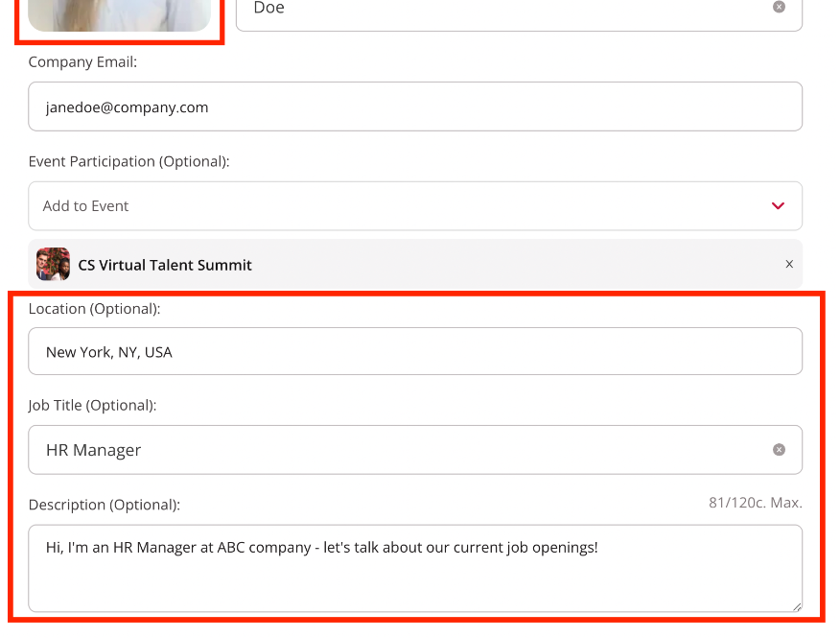Click the profile photo thumbnail
Image resolution: width=840 pixels, height=638 pixels.
[119, 13]
